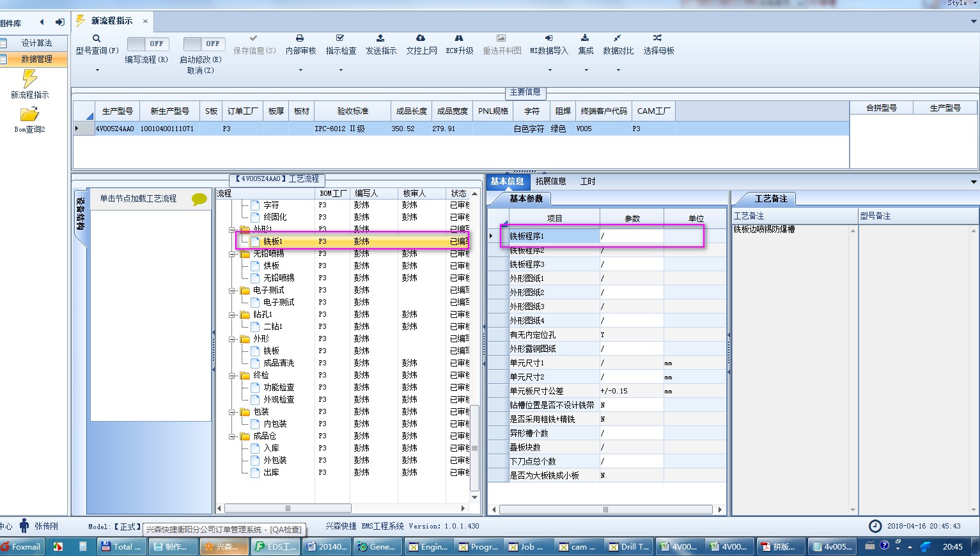Collapse the 无铅喷锡 tree folder
The image size is (980, 556).
point(233,254)
